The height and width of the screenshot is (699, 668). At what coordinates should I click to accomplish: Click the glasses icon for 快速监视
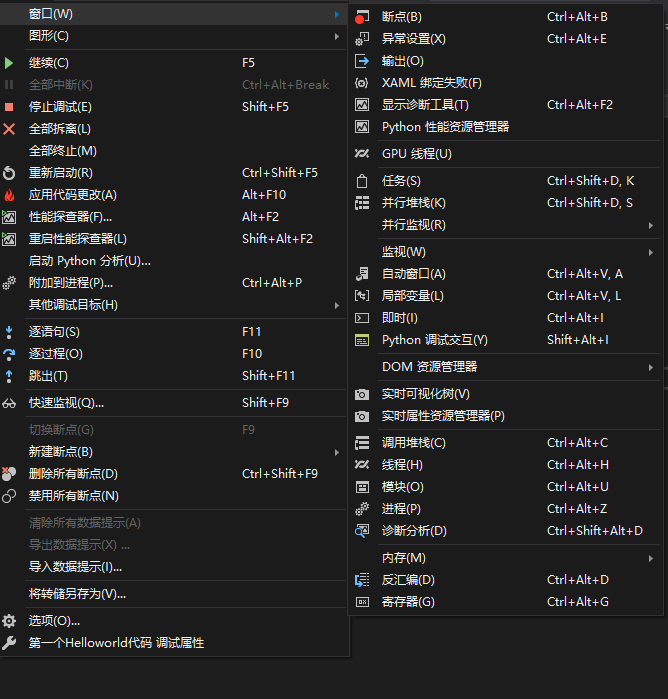tap(9, 404)
